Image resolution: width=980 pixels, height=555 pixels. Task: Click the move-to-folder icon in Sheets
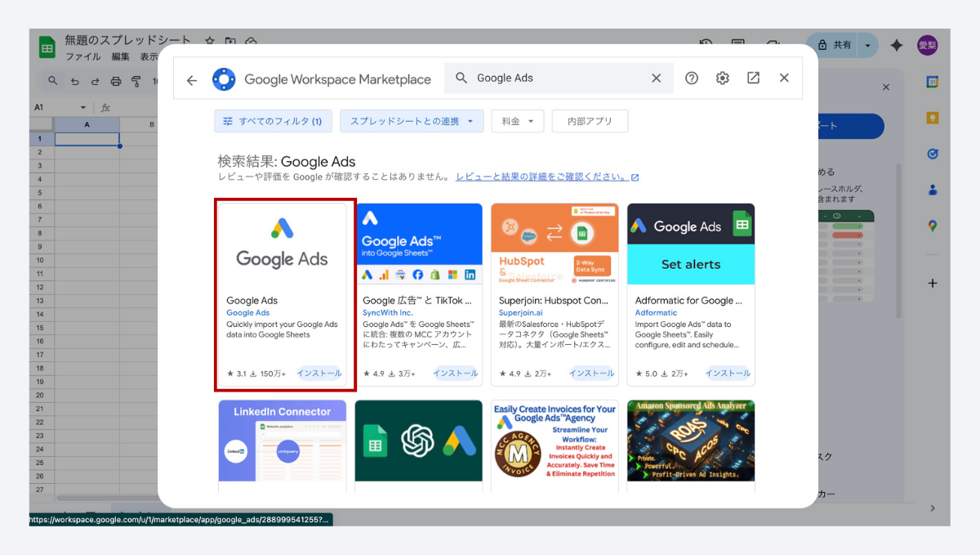point(230,41)
